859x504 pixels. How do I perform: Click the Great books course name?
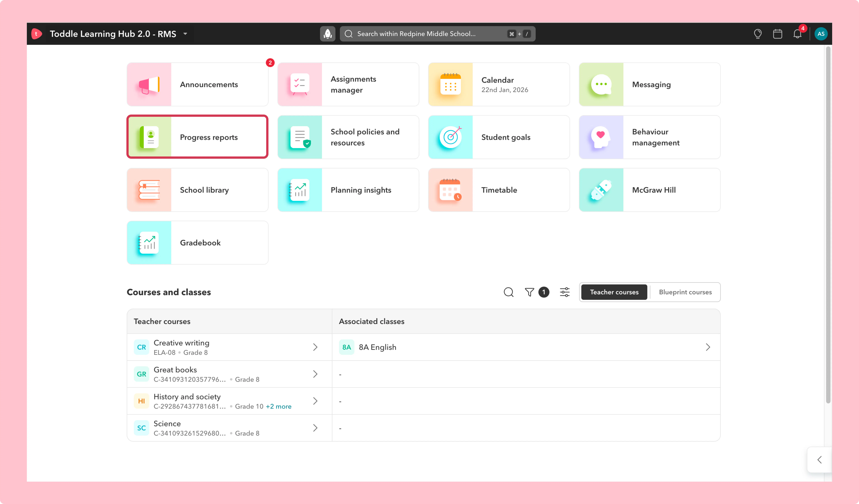tap(175, 369)
